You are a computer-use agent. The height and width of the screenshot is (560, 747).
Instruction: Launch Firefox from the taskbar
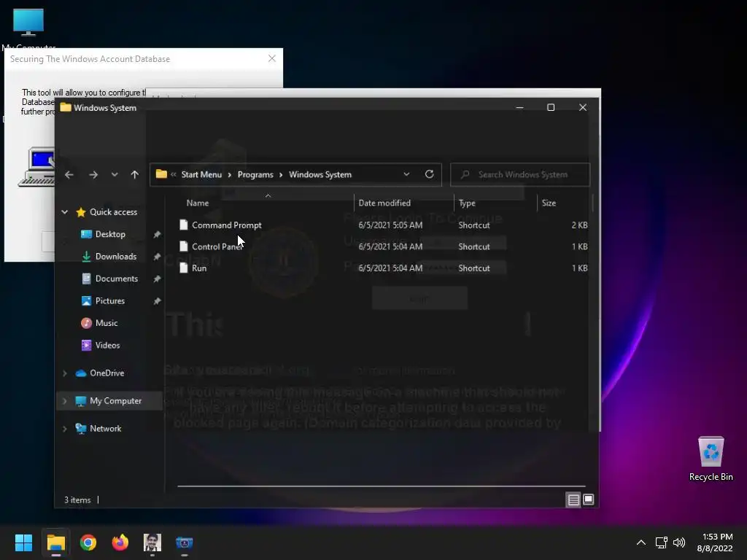click(x=120, y=542)
